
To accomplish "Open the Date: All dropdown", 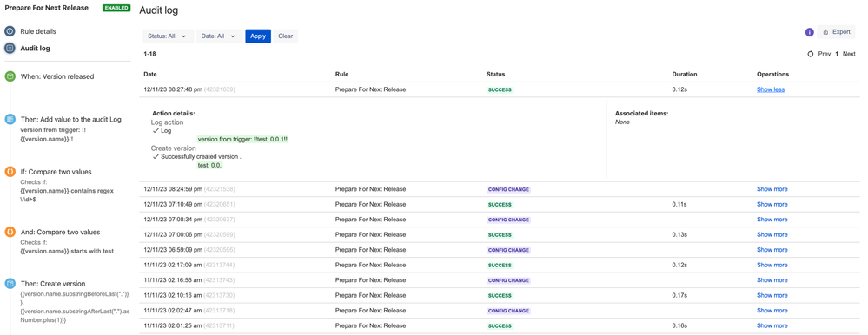I will tap(219, 36).
